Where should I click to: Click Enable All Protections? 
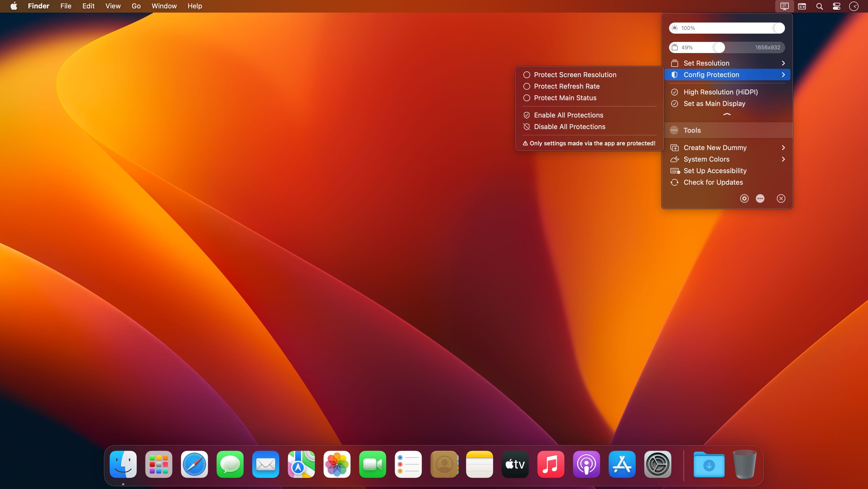click(x=568, y=115)
